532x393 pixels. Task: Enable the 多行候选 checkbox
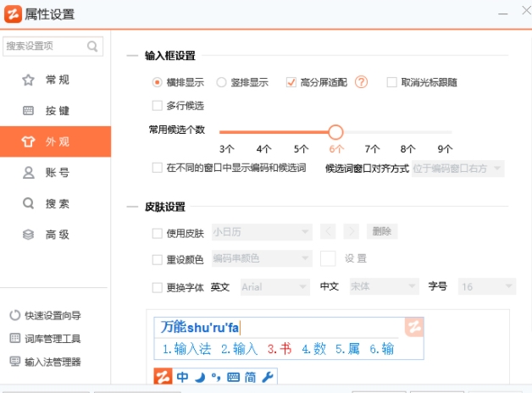pos(157,106)
